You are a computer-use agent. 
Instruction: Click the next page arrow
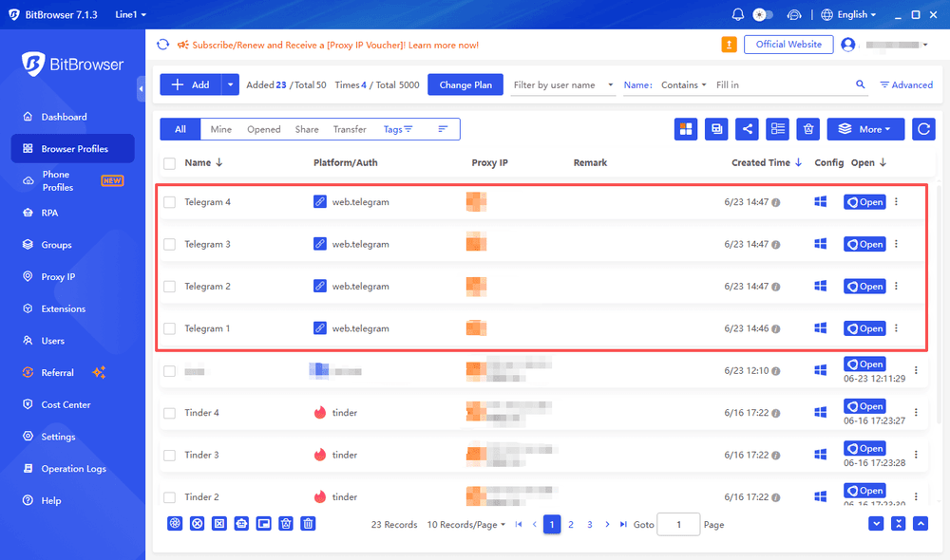[x=607, y=524]
